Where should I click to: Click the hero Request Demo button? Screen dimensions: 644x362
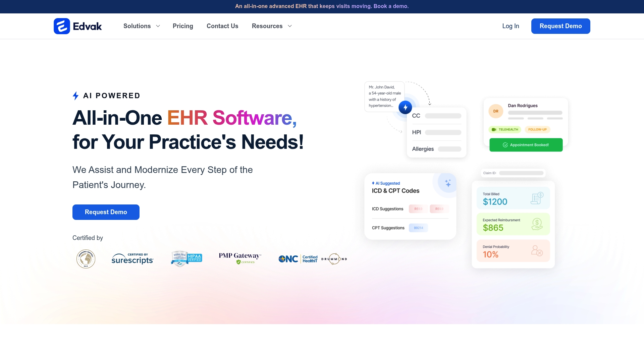106,212
